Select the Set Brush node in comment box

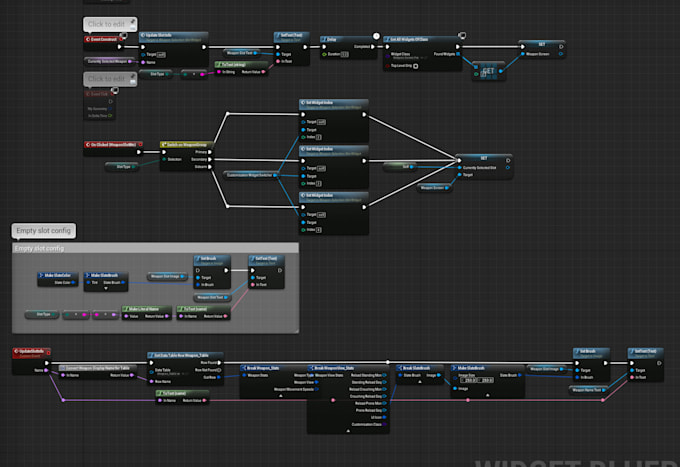tap(212, 272)
